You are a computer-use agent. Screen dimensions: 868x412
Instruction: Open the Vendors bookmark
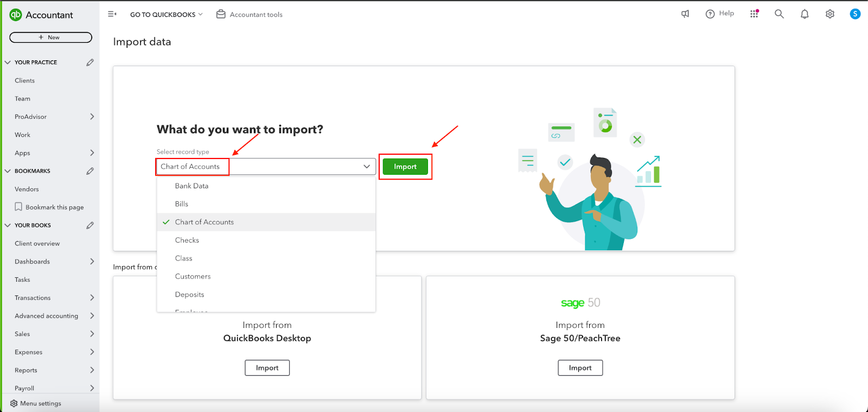[x=27, y=189]
